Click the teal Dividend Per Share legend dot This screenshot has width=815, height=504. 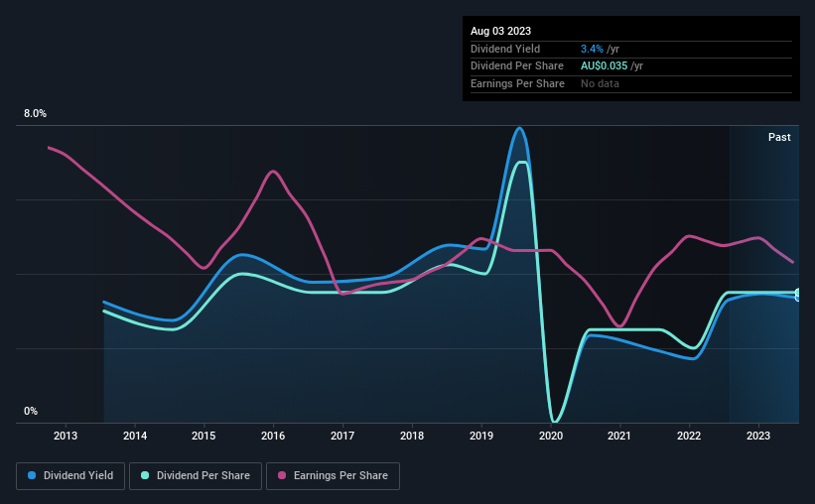pyautogui.click(x=145, y=475)
